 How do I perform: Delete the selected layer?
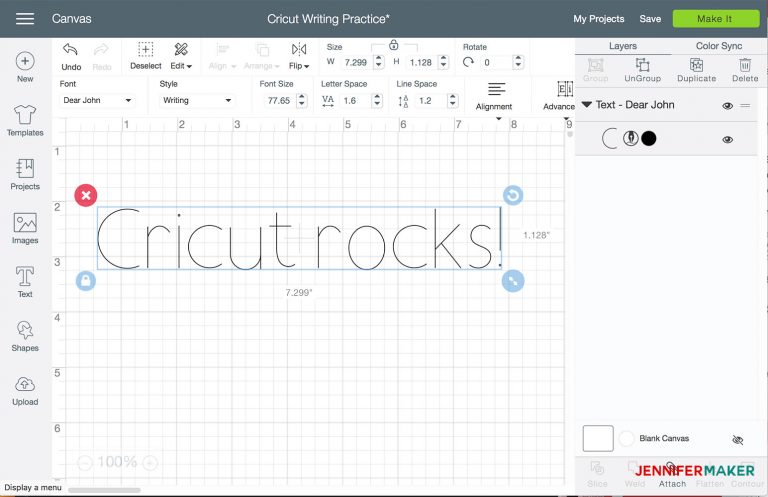[745, 70]
